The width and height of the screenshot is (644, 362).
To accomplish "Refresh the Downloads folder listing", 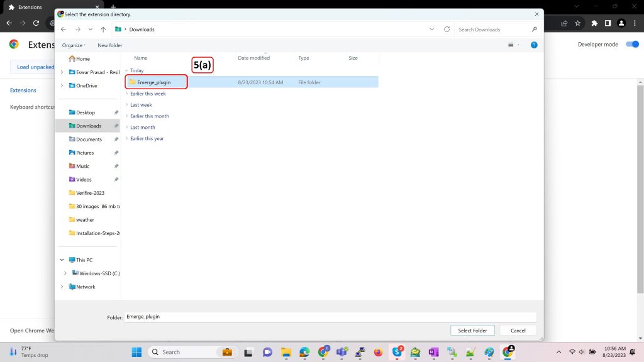I will (x=447, y=29).
